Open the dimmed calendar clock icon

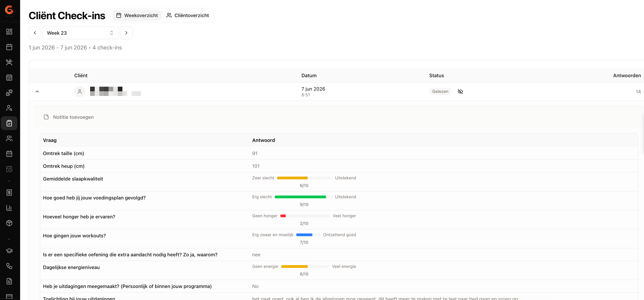(9, 169)
